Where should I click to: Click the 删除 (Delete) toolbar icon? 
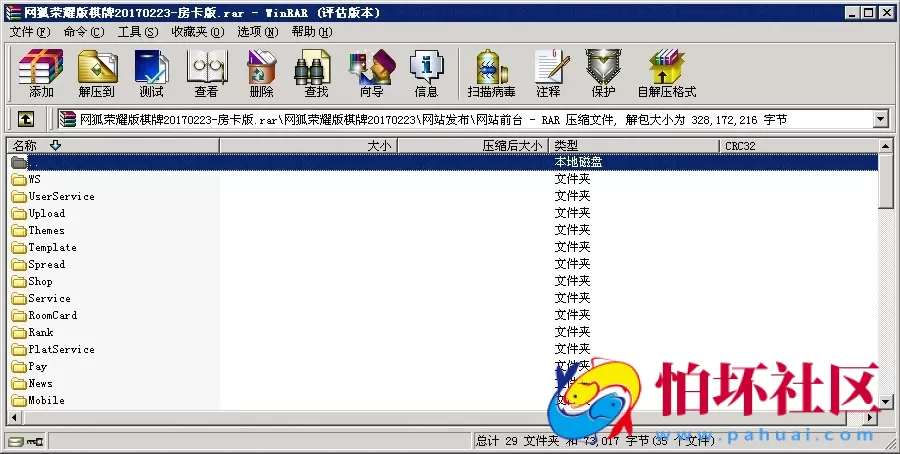(x=261, y=73)
